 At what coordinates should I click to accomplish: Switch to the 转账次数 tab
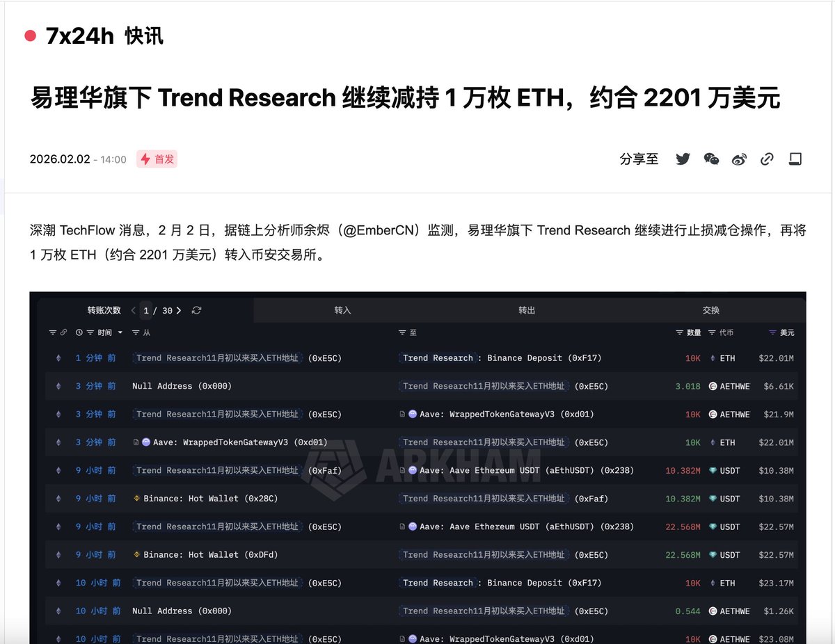click(x=104, y=310)
